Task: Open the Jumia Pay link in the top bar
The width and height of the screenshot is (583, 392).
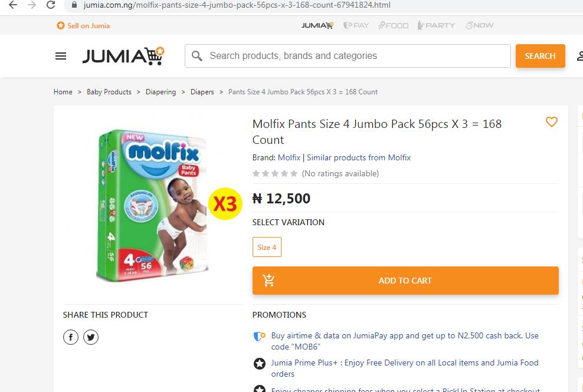Action: (356, 25)
